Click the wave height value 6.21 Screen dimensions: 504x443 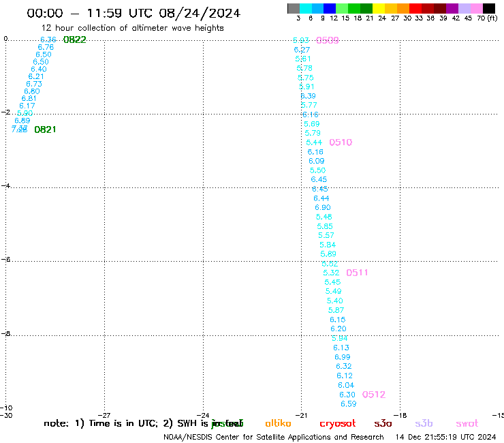(x=36, y=76)
